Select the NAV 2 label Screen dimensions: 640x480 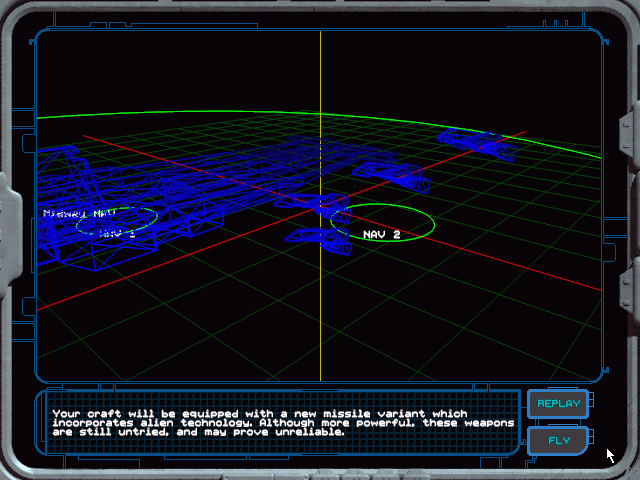pos(382,234)
